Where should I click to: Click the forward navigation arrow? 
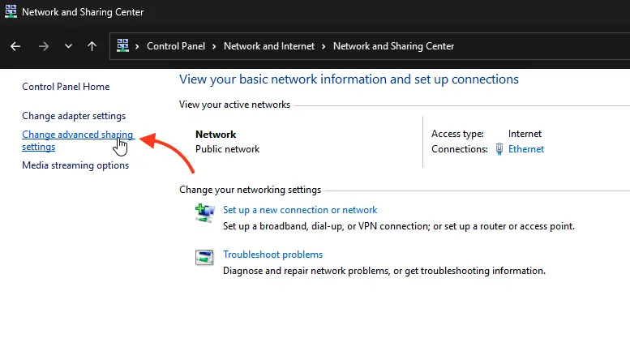(43, 46)
